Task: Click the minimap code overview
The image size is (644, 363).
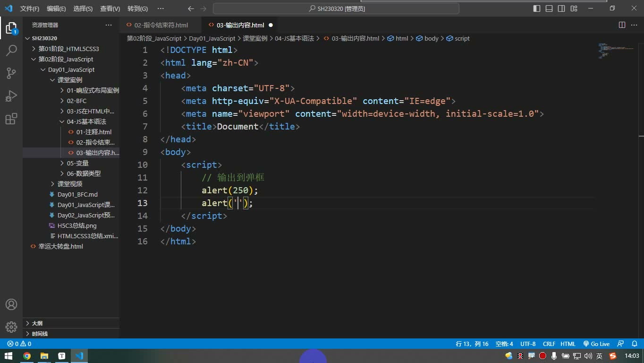Action: coord(616,51)
